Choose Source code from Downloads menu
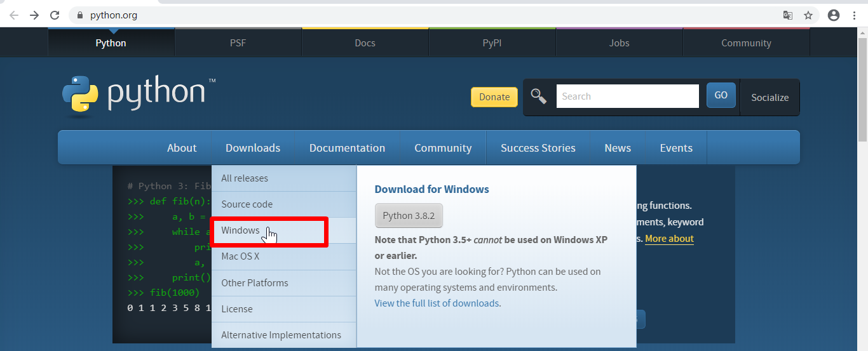The image size is (868, 351). pyautogui.click(x=284, y=204)
